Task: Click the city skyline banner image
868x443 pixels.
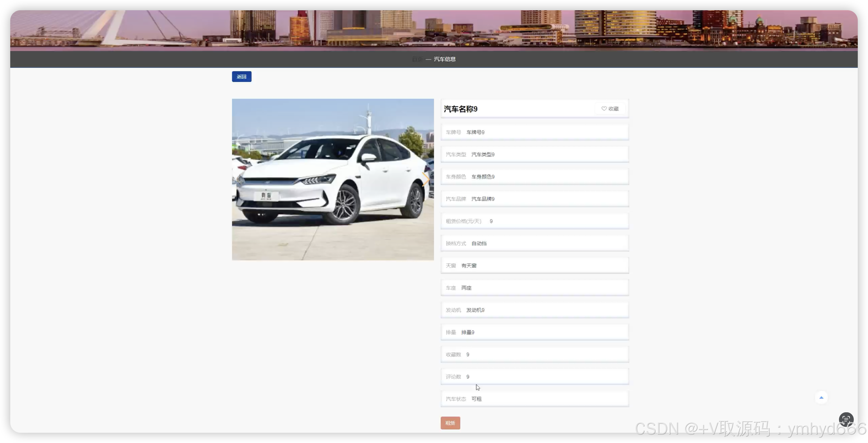Action: point(434,30)
